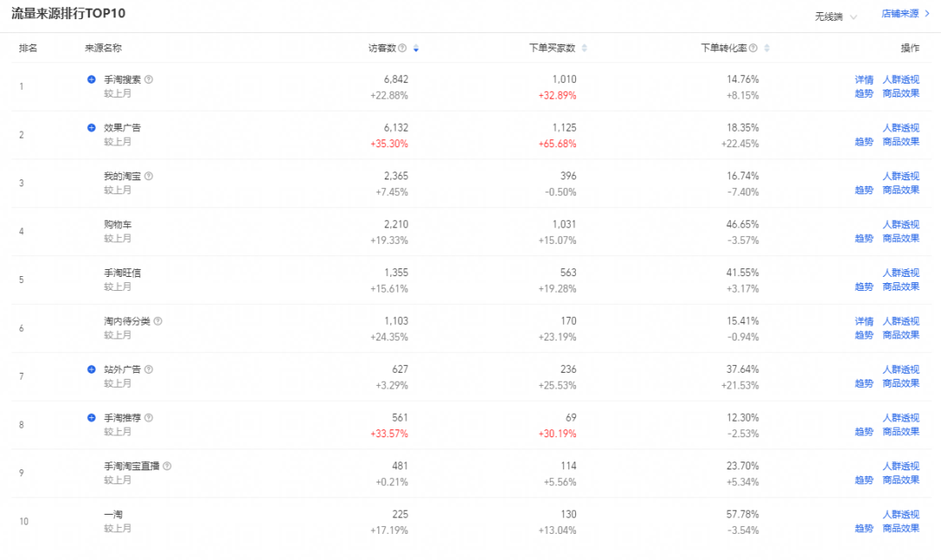Expand the 手淘搜索 source row
This screenshot has height=560, width=941.
[91, 79]
